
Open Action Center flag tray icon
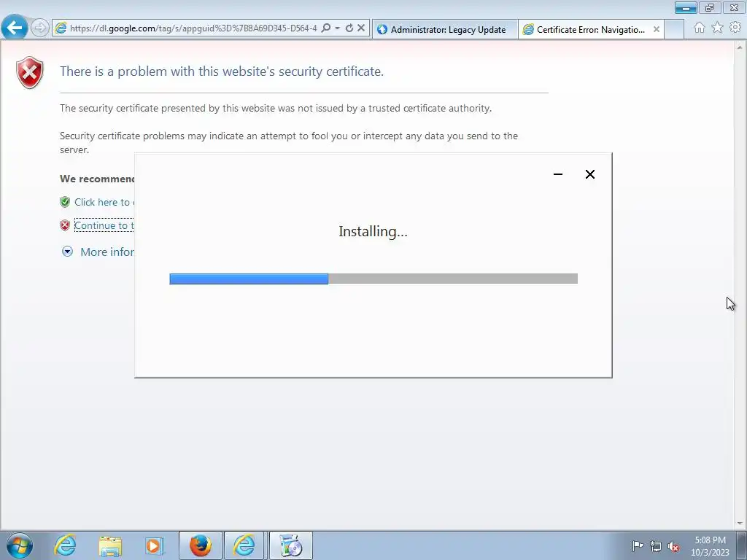pyautogui.click(x=638, y=545)
